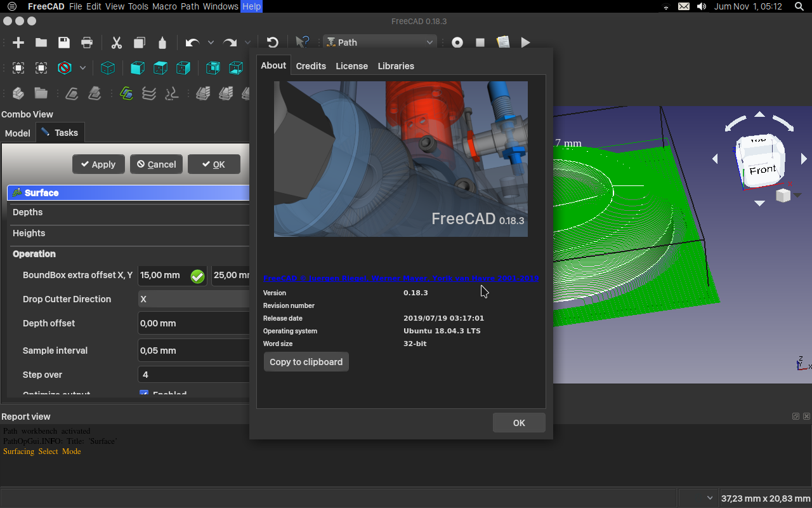The height and width of the screenshot is (508, 812).
Task: Click the Sample interval 0,05 mm field
Action: click(x=193, y=351)
